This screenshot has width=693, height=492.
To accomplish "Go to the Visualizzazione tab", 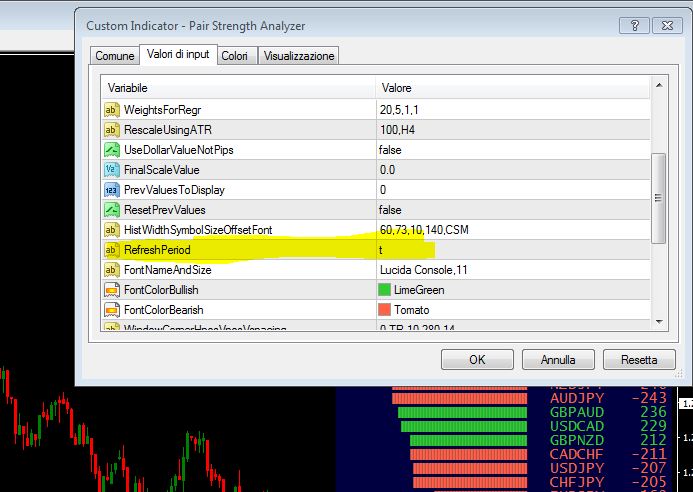I will (299, 56).
